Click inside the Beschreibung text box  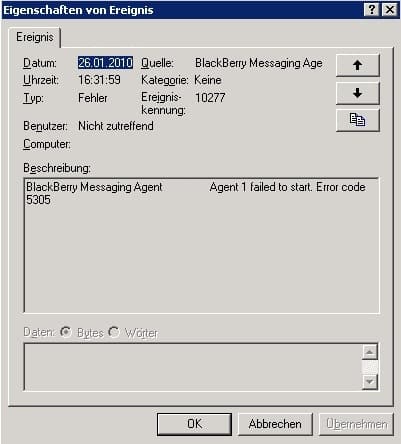[202, 246]
